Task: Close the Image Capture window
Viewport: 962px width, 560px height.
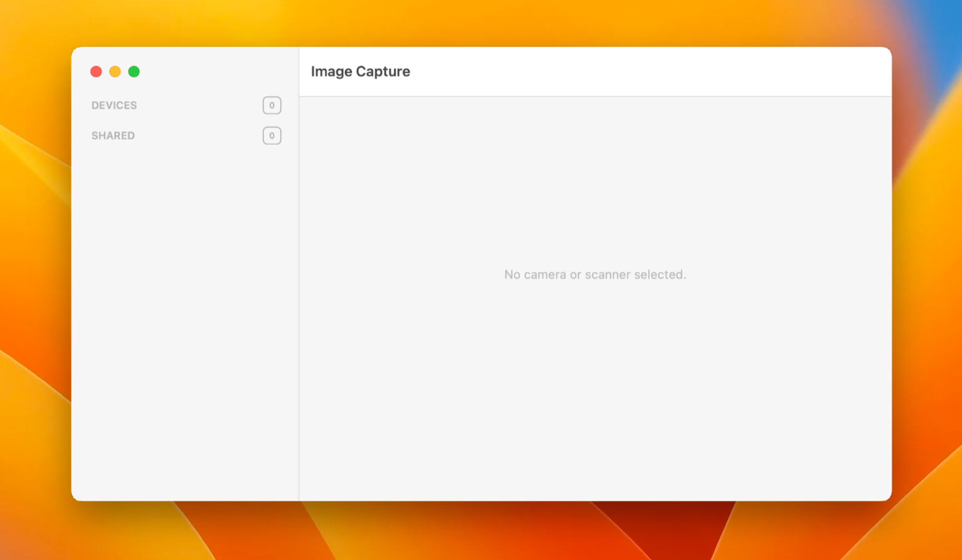Action: pyautogui.click(x=96, y=72)
